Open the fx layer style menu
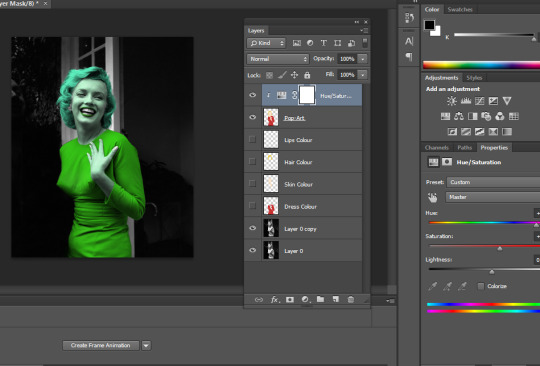 274,300
